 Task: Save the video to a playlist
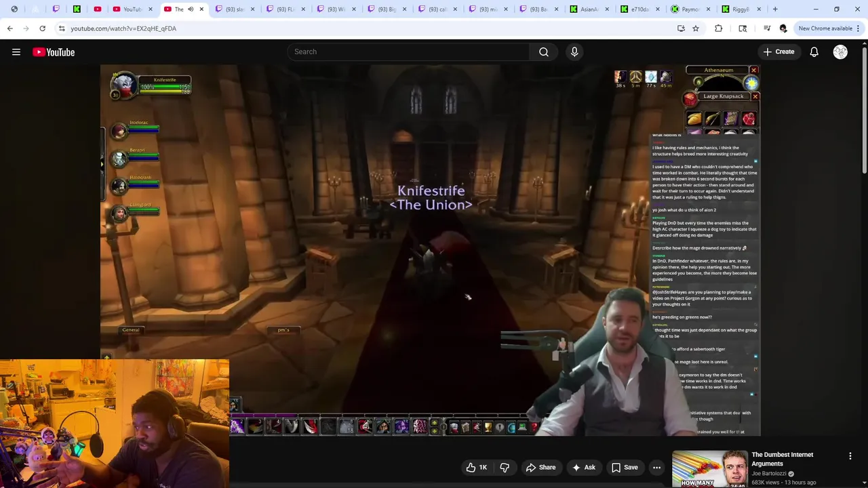click(625, 467)
